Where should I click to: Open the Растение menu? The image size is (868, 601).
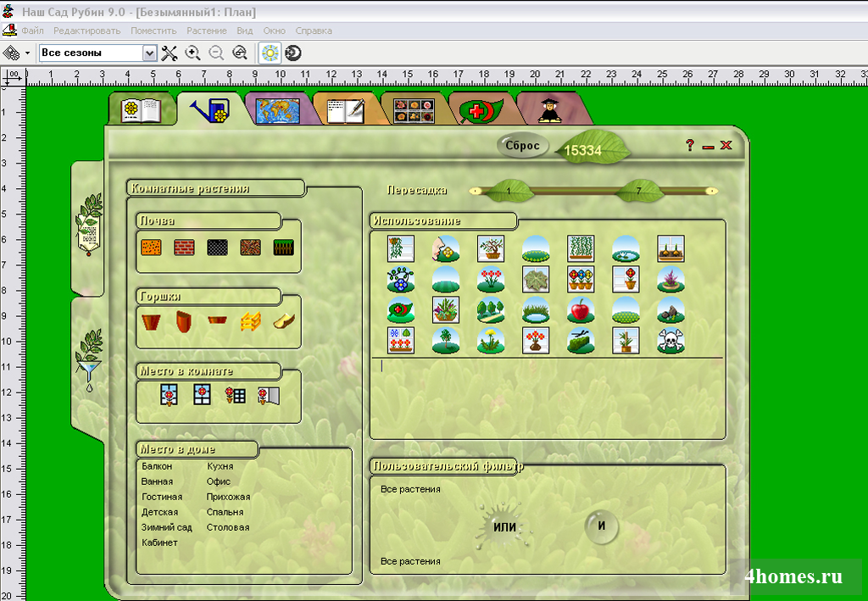(x=207, y=31)
